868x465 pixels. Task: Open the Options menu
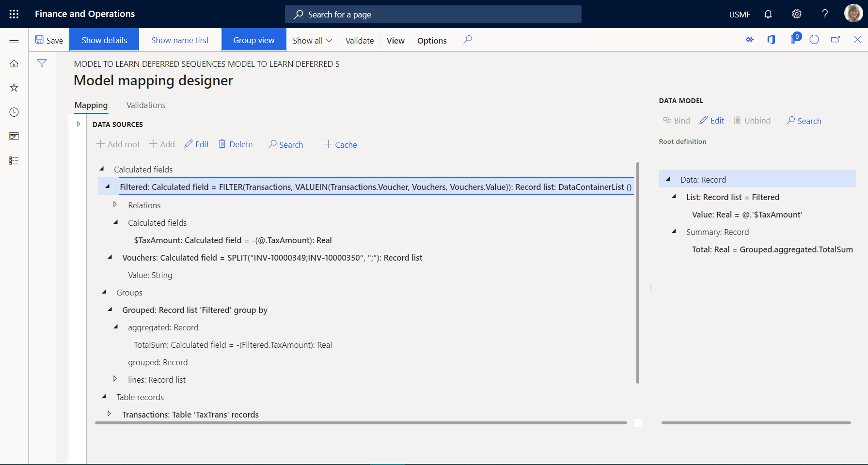(x=431, y=40)
